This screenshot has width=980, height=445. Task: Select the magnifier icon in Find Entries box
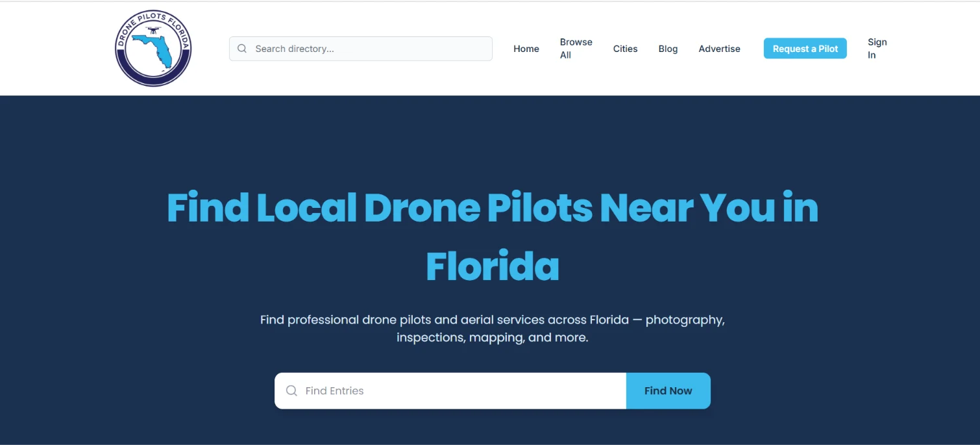(292, 391)
